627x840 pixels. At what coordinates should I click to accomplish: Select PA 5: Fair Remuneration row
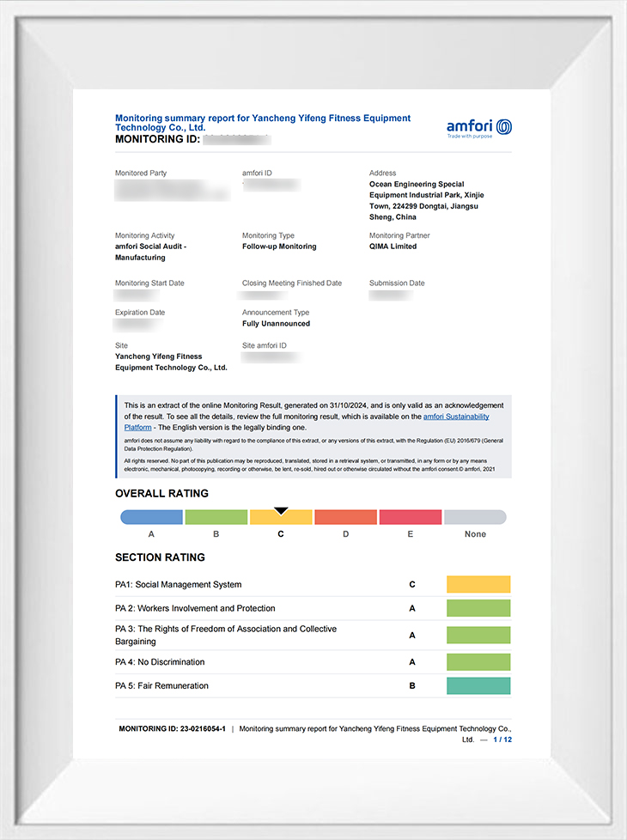[x=161, y=685]
